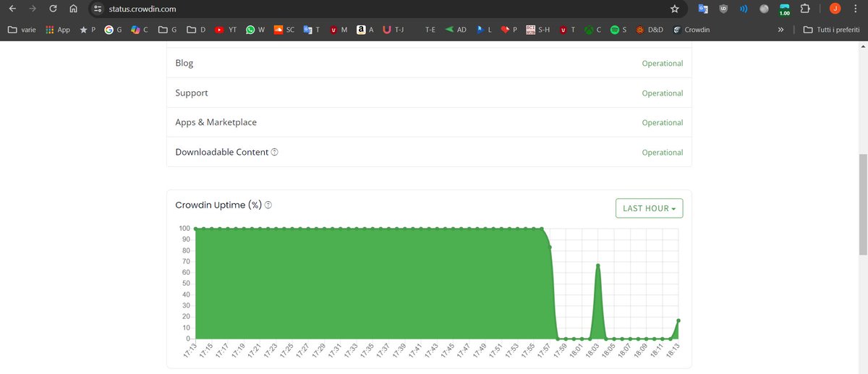Reload the Crowdin status page
This screenshot has height=374, width=868.
[53, 9]
